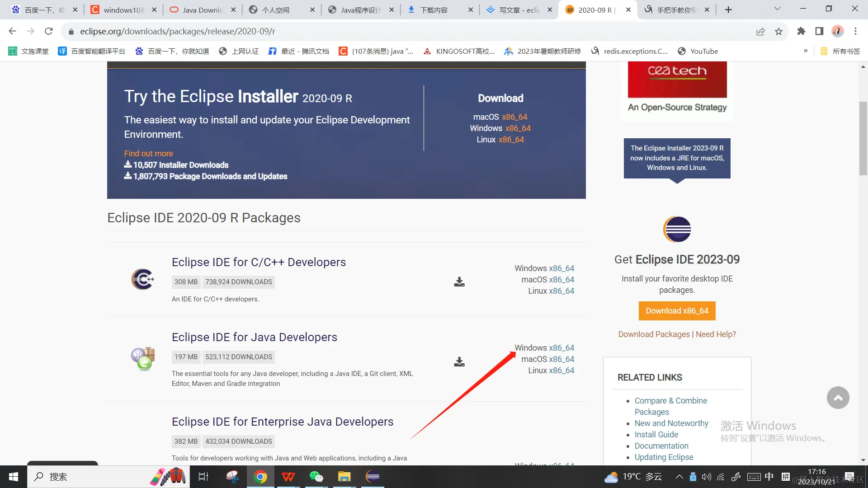Click Windows x86_64 link for Java Developers
The width and height of the screenshot is (868, 488).
pos(561,348)
